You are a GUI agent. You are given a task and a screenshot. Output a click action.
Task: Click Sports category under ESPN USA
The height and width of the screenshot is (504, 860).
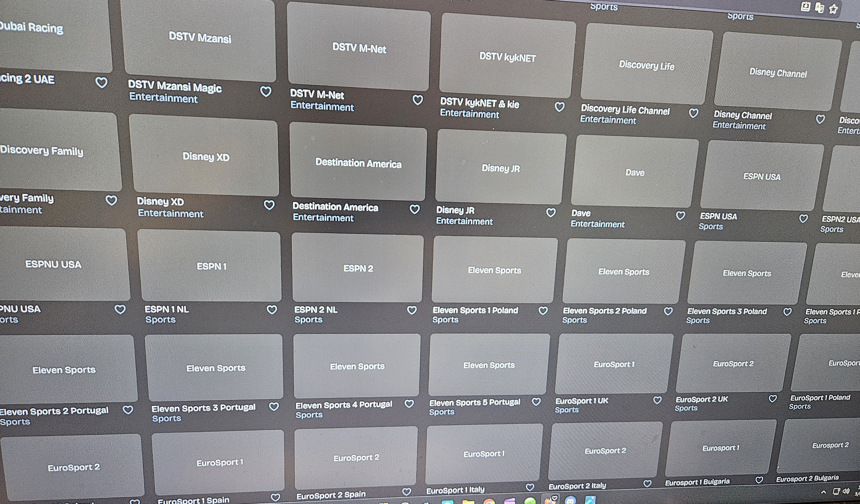coord(711,226)
